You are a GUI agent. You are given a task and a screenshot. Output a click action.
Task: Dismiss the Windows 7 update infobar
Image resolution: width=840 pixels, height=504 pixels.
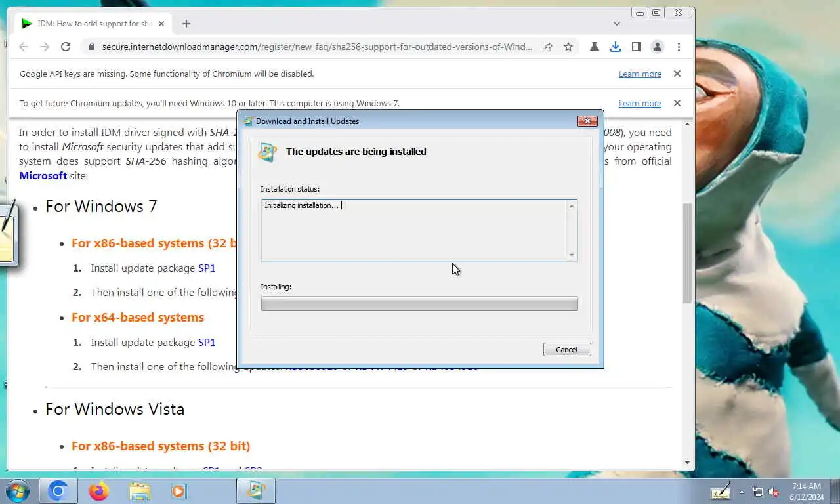pos(677,103)
